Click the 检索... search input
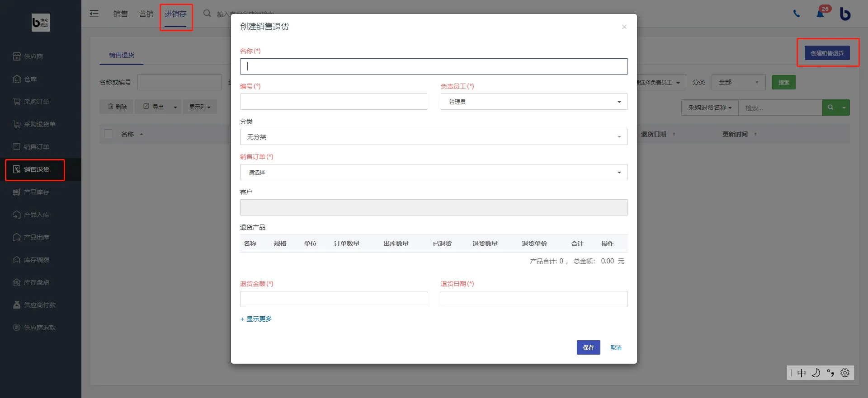This screenshot has width=868, height=398. point(780,108)
